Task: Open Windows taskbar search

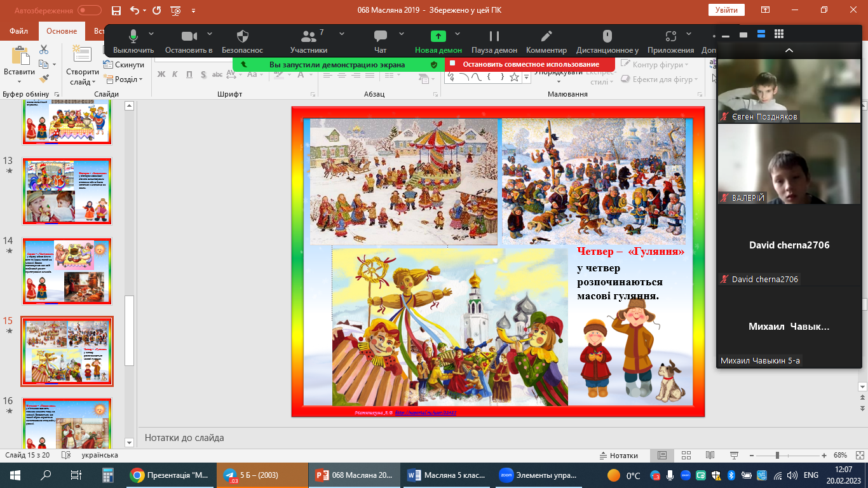Action: pyautogui.click(x=46, y=475)
